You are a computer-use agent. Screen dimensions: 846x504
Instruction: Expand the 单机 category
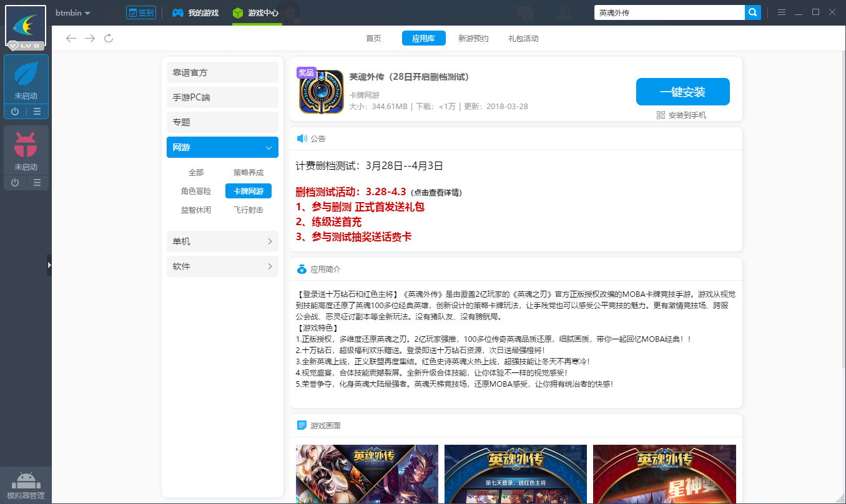(222, 241)
